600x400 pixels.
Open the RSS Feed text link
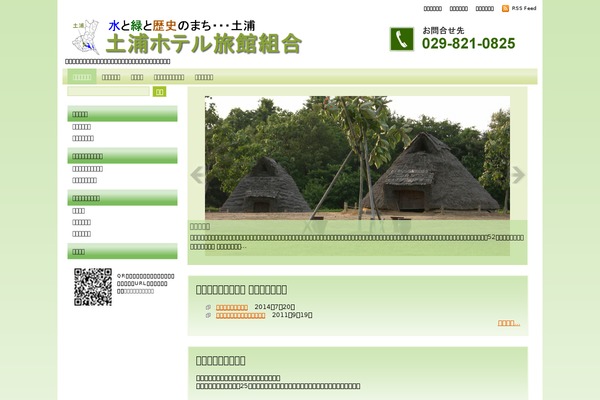click(x=524, y=8)
